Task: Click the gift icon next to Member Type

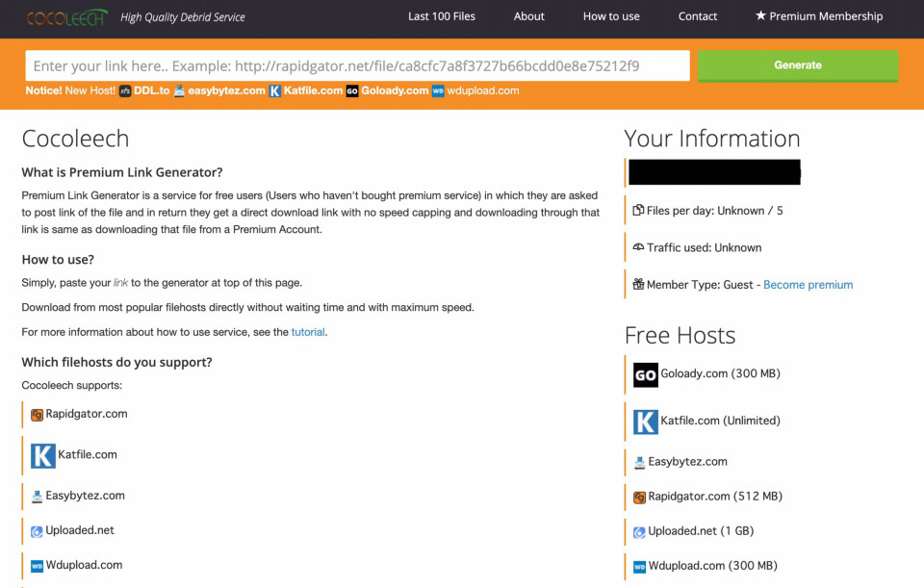Action: (x=638, y=285)
